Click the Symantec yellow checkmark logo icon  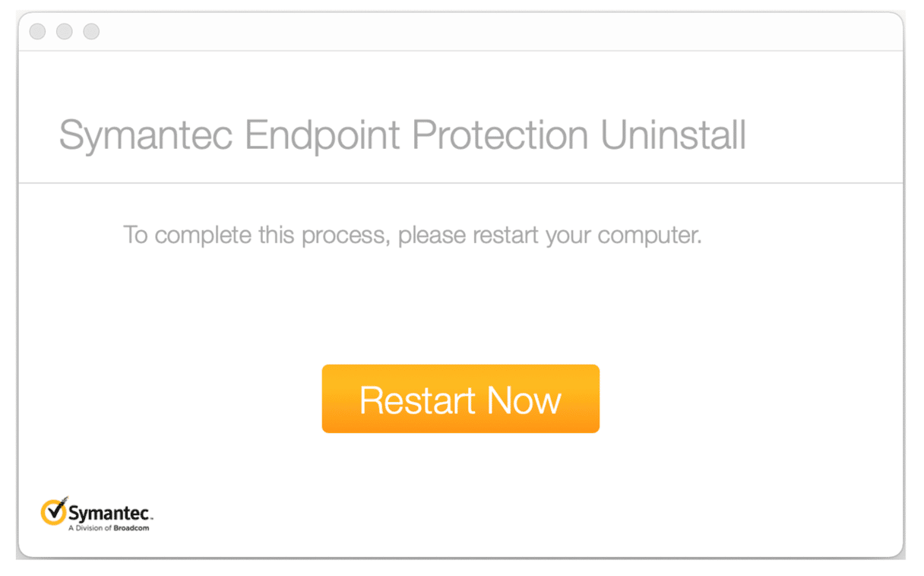[x=53, y=511]
